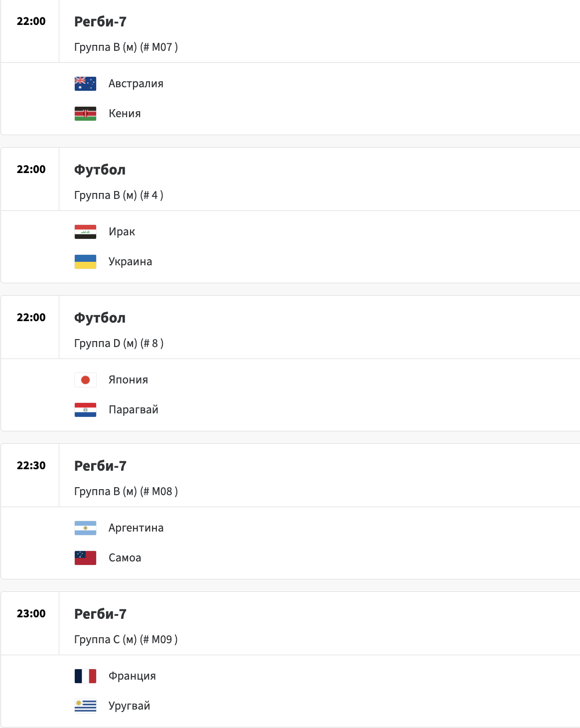The height and width of the screenshot is (728, 580).
Task: Select the team name Парагвай
Action: tap(134, 410)
